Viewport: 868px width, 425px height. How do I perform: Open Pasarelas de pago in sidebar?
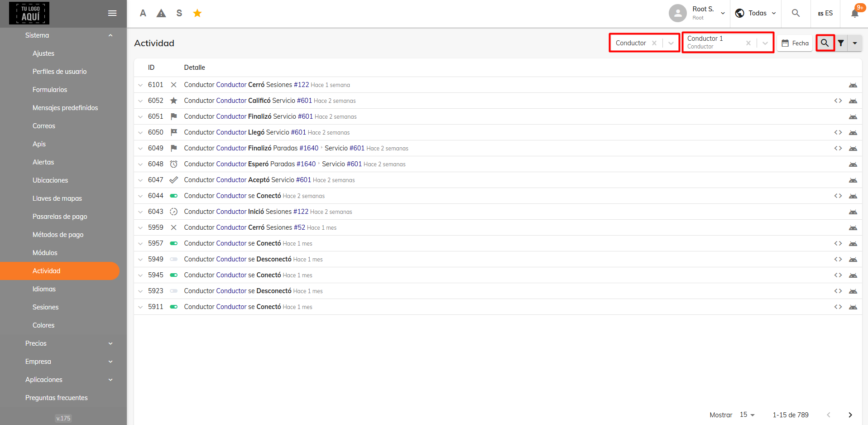[x=60, y=217]
